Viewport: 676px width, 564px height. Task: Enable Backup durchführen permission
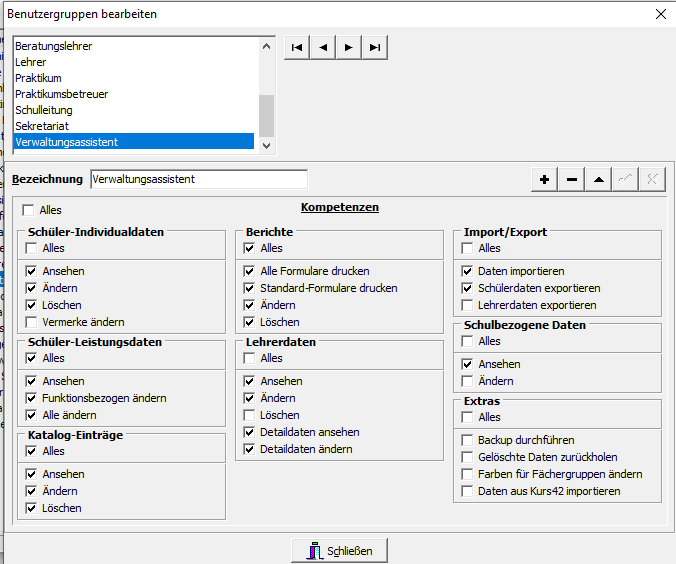click(468, 440)
